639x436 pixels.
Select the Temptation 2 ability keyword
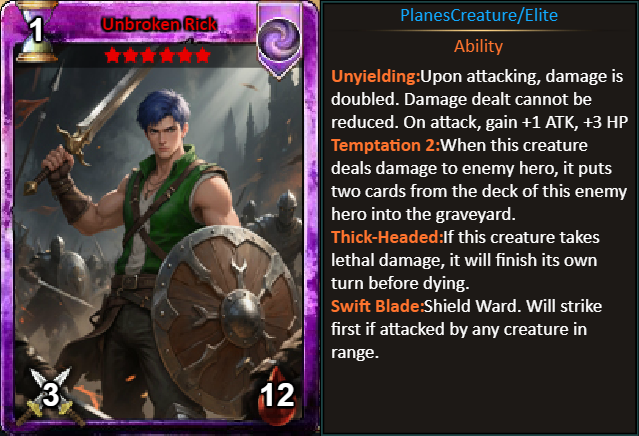(386, 145)
